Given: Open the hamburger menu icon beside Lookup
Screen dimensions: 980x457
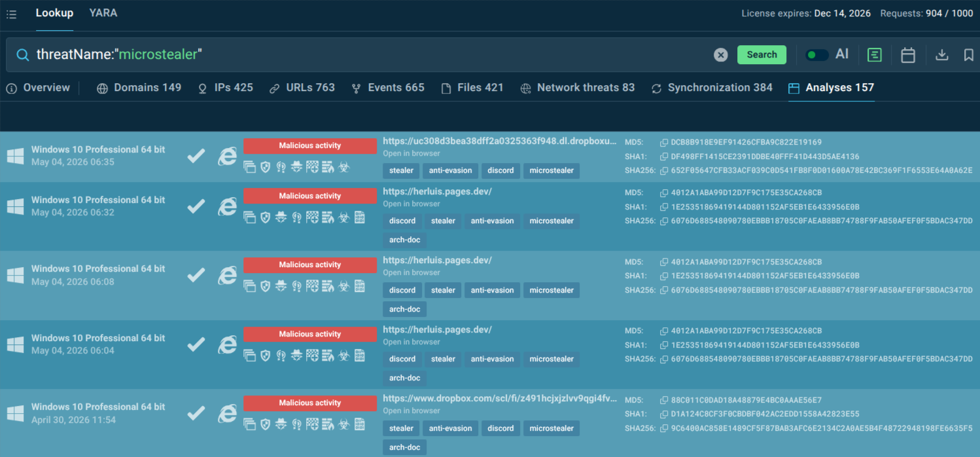Looking at the screenshot, I should pos(11,14).
